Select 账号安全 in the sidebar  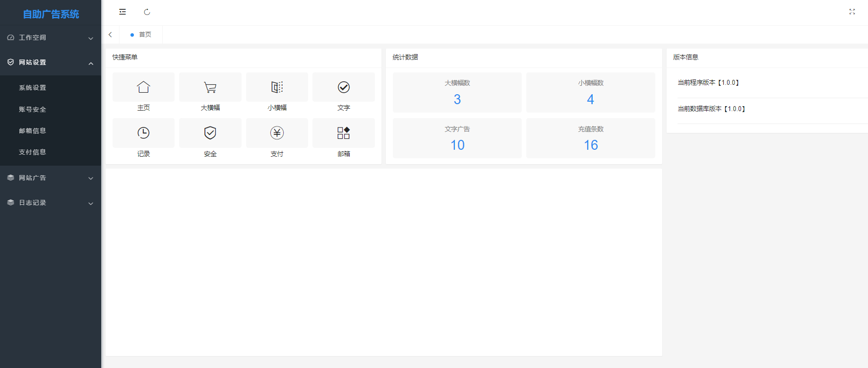click(x=33, y=110)
